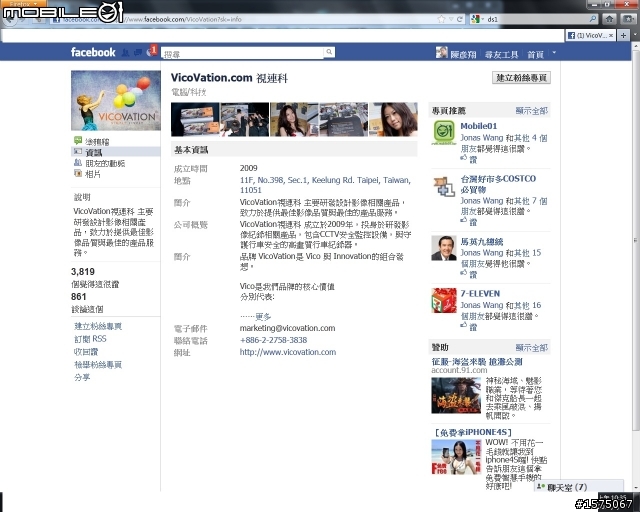Click VicoVation profile picture
Viewport: 640px width, 512px height.
pyautogui.click(x=116, y=100)
